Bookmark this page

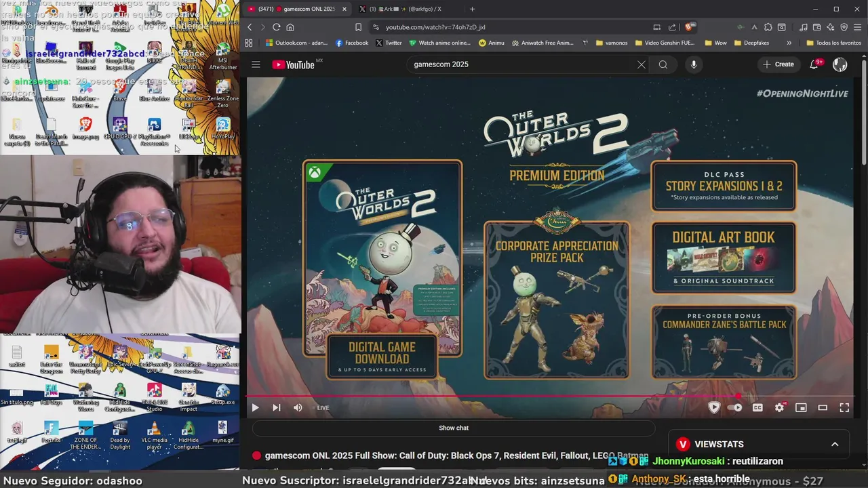358,27
